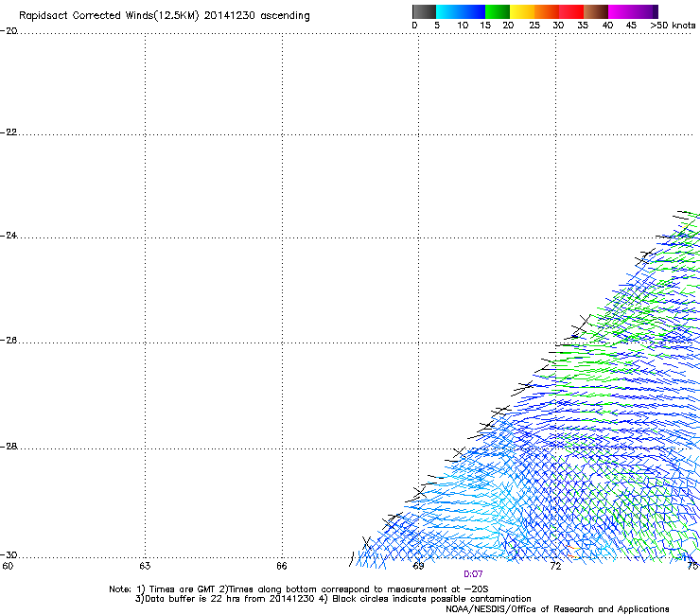This screenshot has height=615, width=700.
Task: Click the longitude label 72
Action: pyautogui.click(x=555, y=566)
